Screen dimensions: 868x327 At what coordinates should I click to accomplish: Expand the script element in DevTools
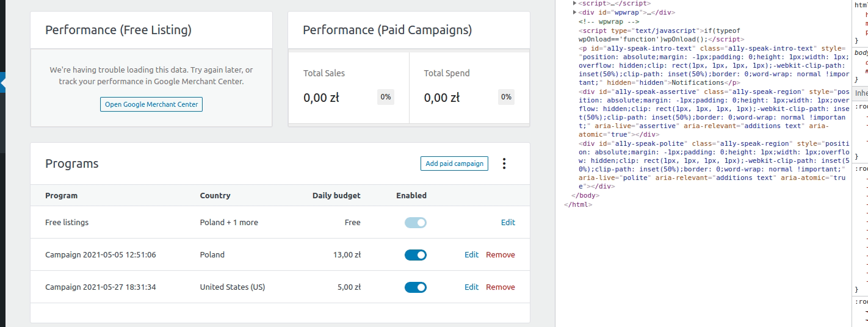tap(575, 4)
